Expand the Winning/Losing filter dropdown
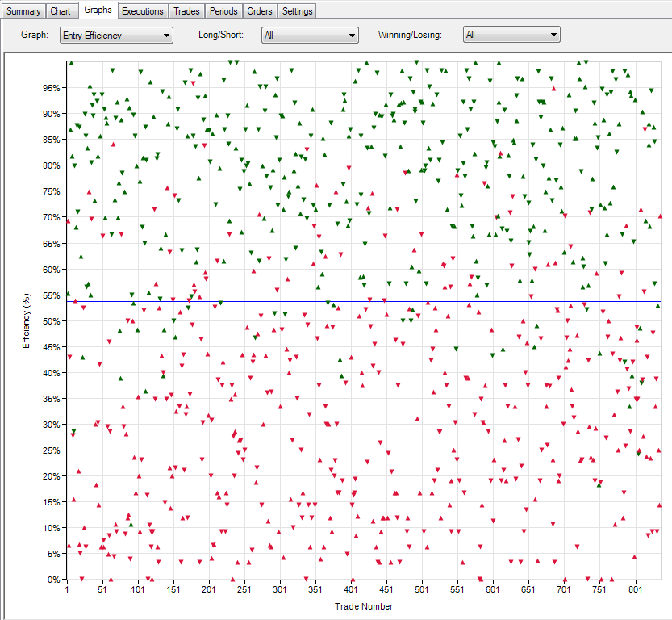This screenshot has width=672, height=620. (x=511, y=35)
